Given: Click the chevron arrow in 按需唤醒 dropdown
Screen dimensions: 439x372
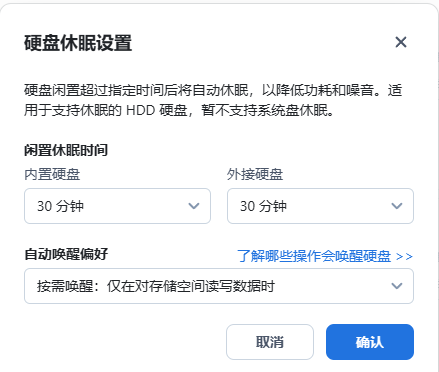Looking at the screenshot, I should coord(396,286).
